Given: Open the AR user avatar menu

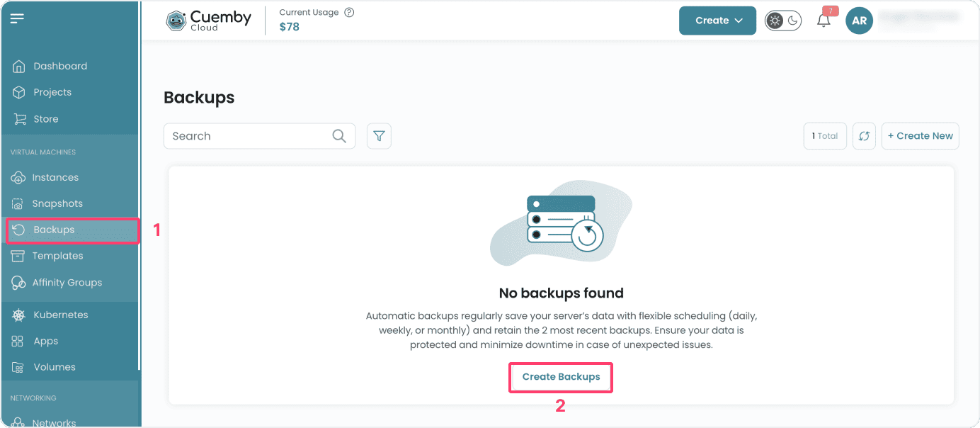Looking at the screenshot, I should click(859, 21).
